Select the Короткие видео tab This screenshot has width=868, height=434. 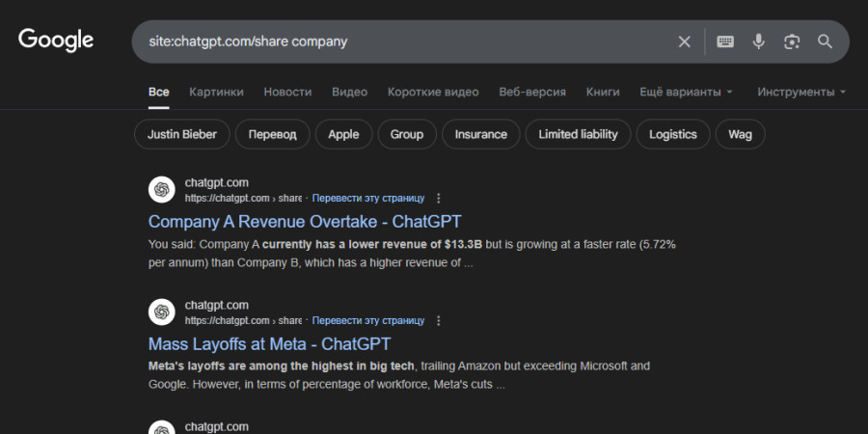(433, 92)
